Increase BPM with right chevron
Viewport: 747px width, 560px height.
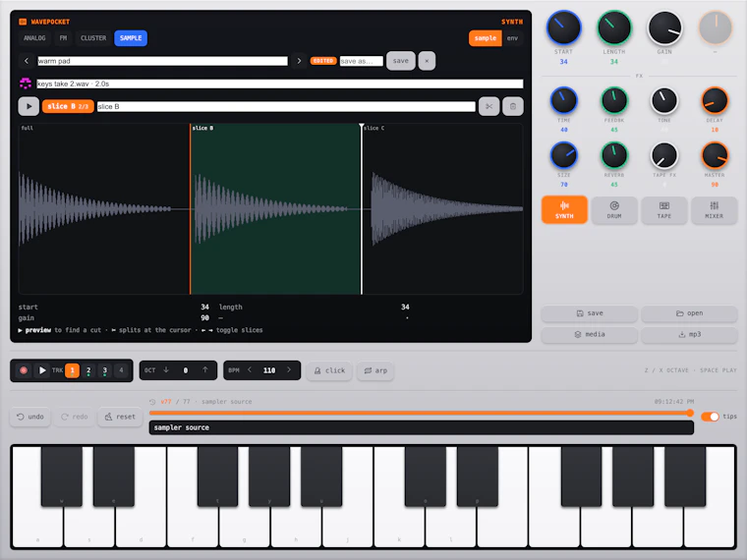pos(289,370)
